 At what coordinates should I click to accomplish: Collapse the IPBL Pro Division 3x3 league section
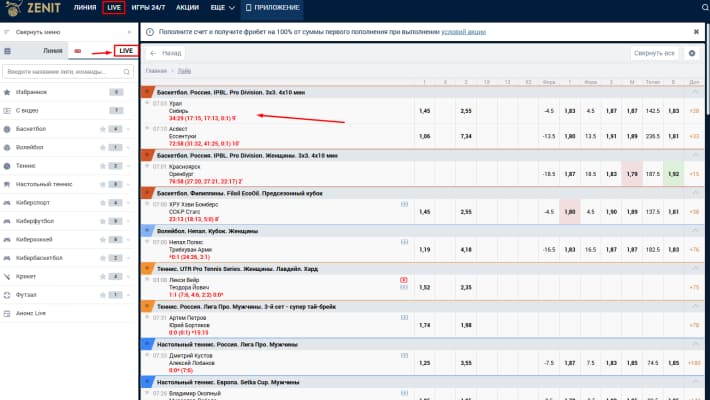[x=695, y=92]
